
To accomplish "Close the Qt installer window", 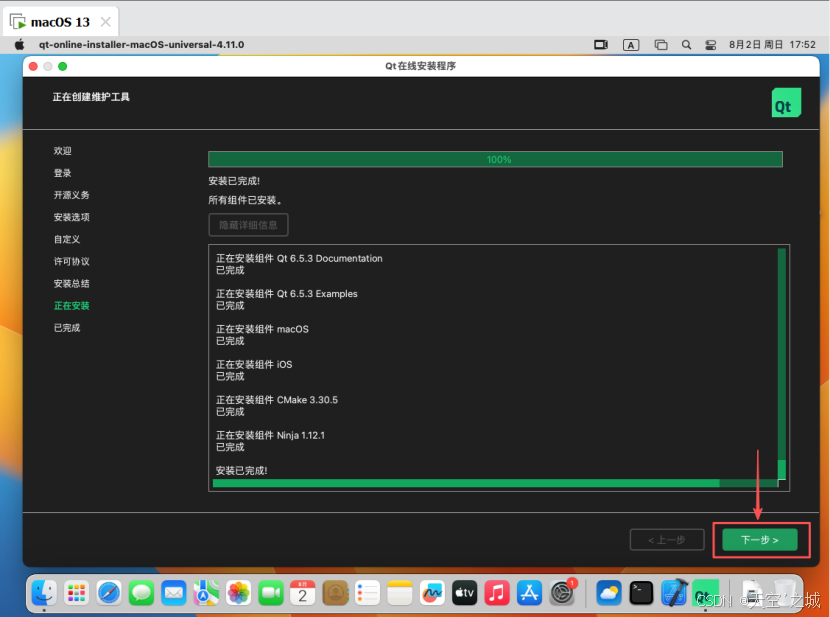I will pyautogui.click(x=33, y=66).
